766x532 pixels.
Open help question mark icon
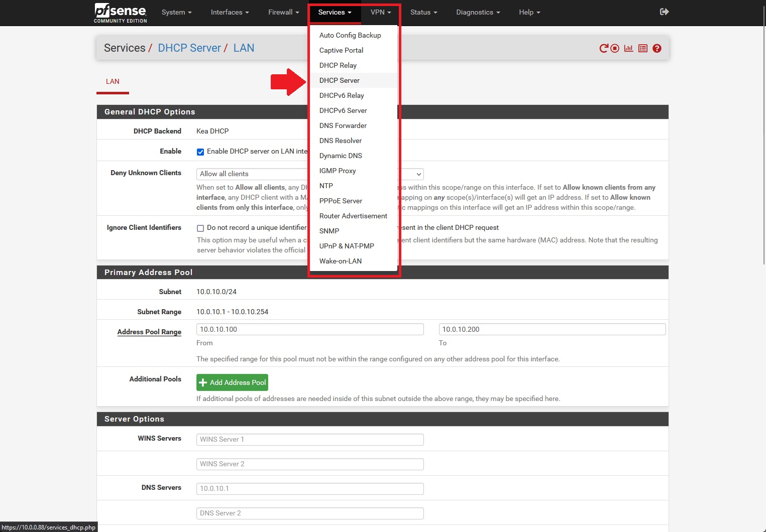point(657,48)
